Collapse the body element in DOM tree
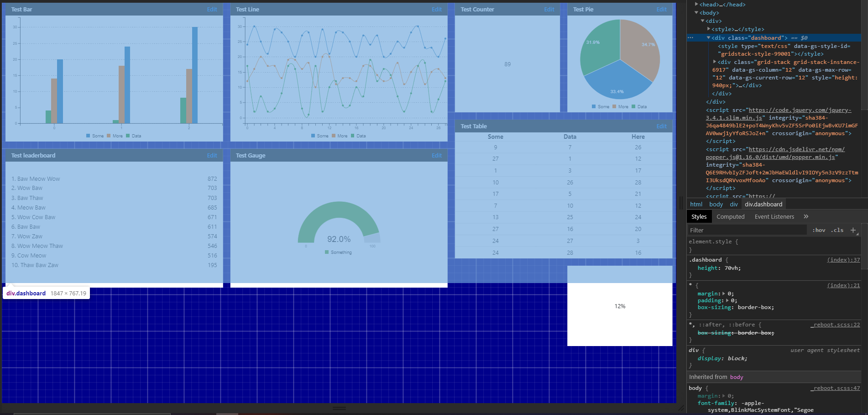The height and width of the screenshot is (415, 868). coord(696,12)
